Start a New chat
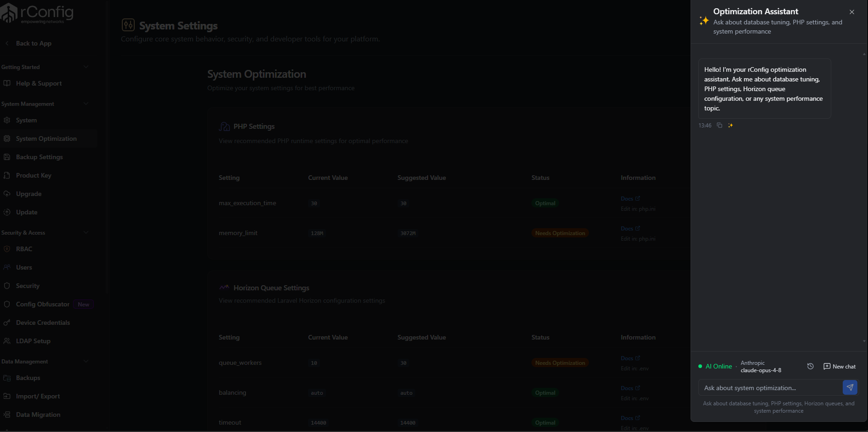Image resolution: width=868 pixels, height=432 pixels. (x=839, y=366)
